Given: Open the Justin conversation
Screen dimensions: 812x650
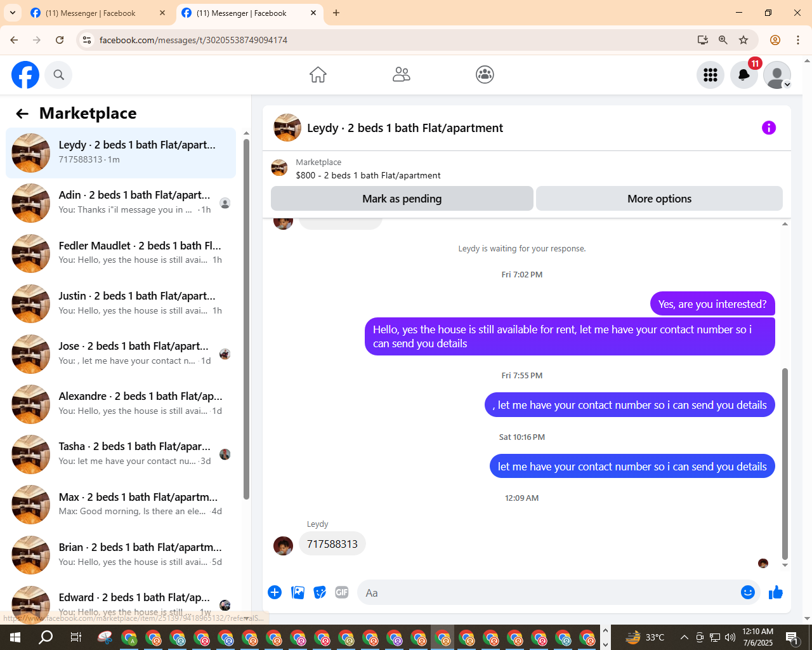Looking at the screenshot, I should click(x=121, y=303).
